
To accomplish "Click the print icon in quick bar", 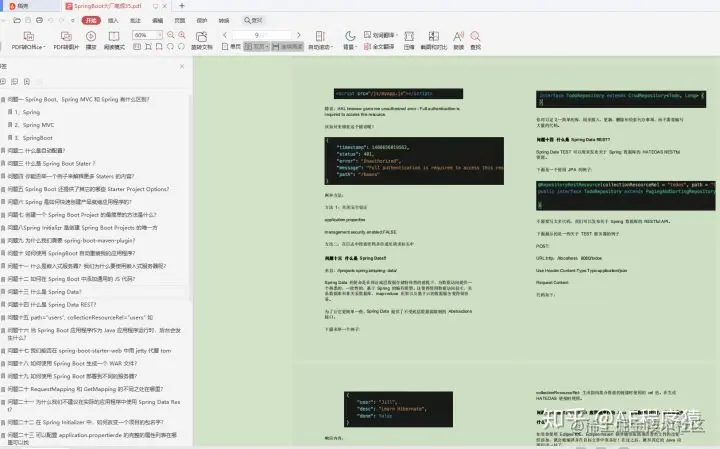I will (x=39, y=20).
